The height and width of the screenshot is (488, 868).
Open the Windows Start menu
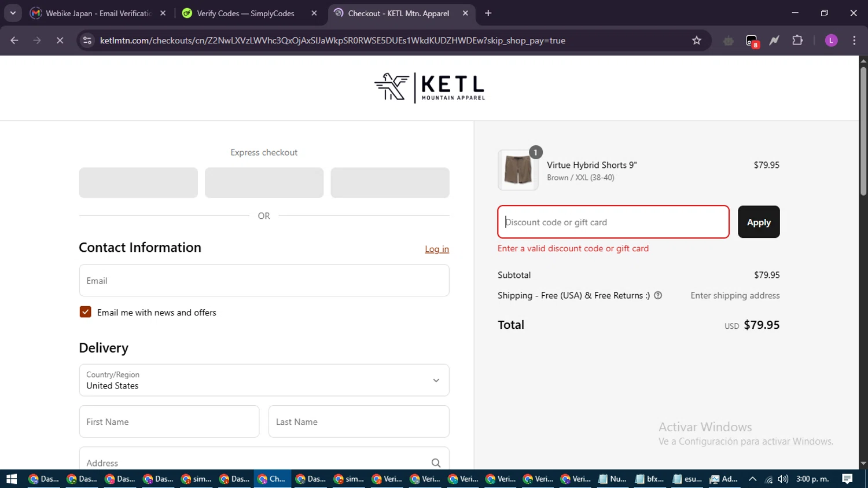click(12, 479)
